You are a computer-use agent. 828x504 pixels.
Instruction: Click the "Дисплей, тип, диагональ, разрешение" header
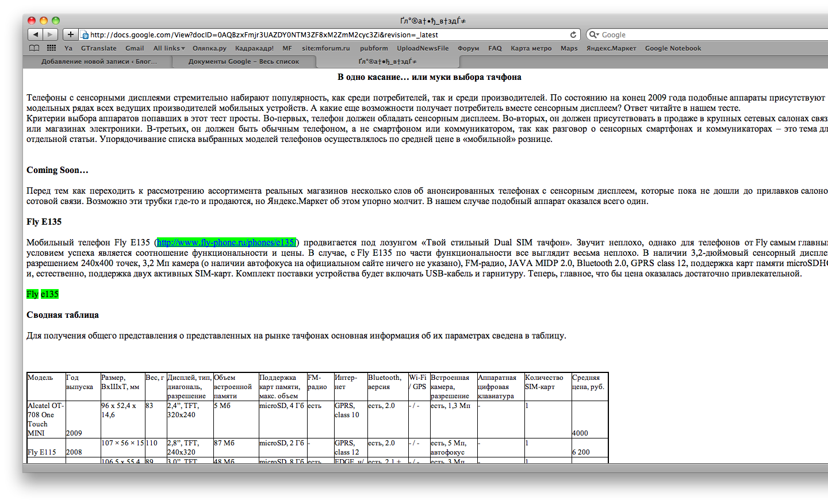189,387
